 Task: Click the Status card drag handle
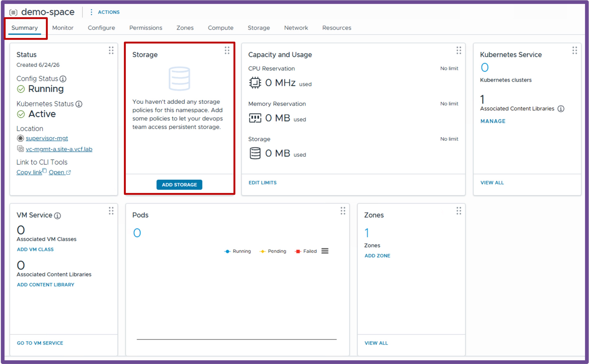(111, 50)
